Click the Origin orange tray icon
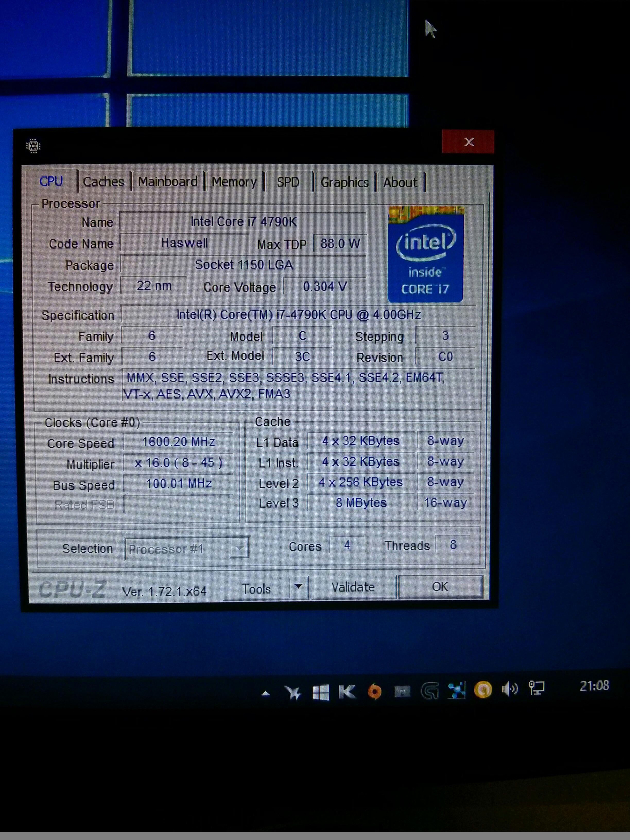Viewport: 630px width, 840px height. pyautogui.click(x=374, y=691)
